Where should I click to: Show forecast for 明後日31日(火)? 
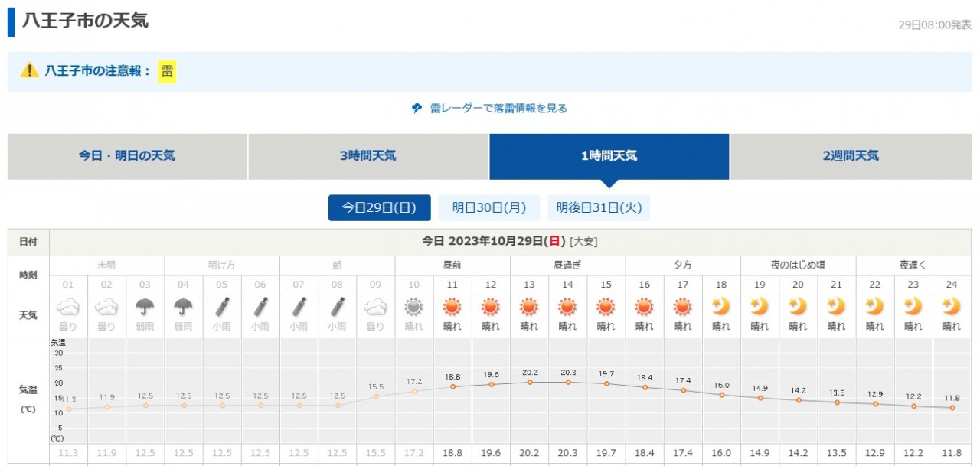click(x=598, y=207)
